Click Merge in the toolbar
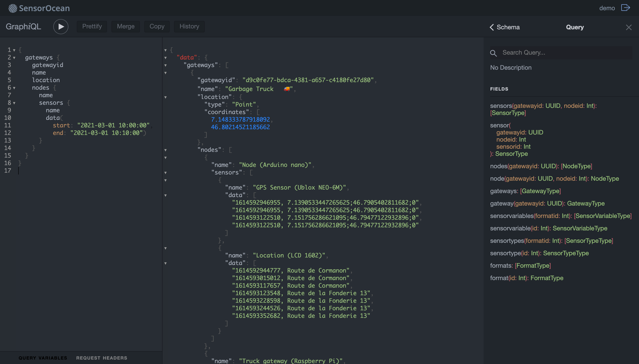Screen dimensions: 639x364 click(x=125, y=26)
